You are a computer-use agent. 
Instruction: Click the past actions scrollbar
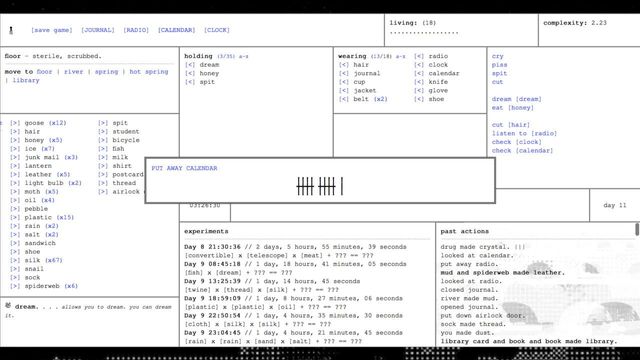637,229
